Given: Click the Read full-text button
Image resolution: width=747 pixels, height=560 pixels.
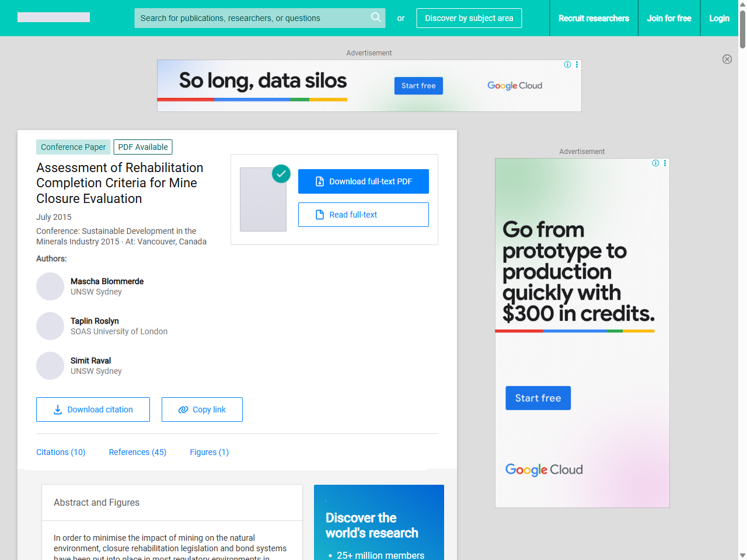Looking at the screenshot, I should pyautogui.click(x=363, y=215).
